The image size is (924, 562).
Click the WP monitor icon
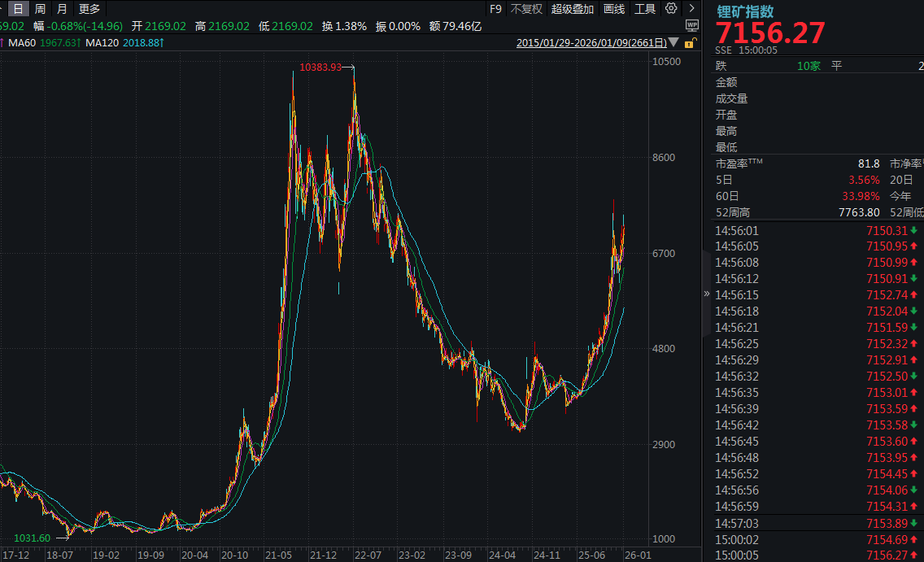(x=691, y=26)
